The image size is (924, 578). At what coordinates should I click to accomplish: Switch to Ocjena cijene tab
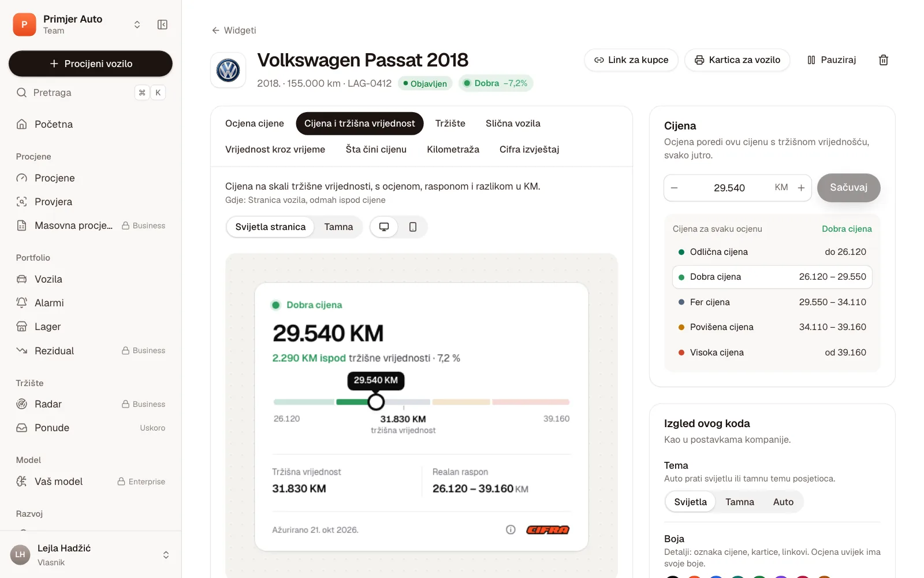coord(255,124)
